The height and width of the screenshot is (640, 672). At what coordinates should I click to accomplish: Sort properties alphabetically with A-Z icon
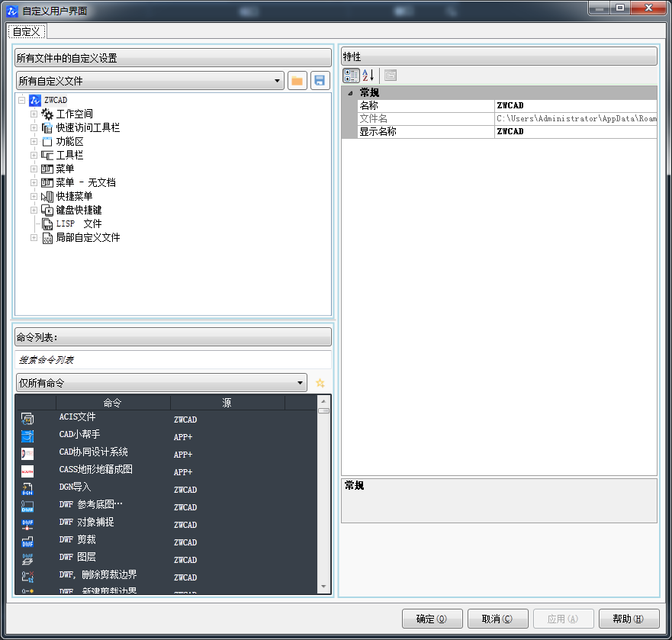[x=368, y=75]
